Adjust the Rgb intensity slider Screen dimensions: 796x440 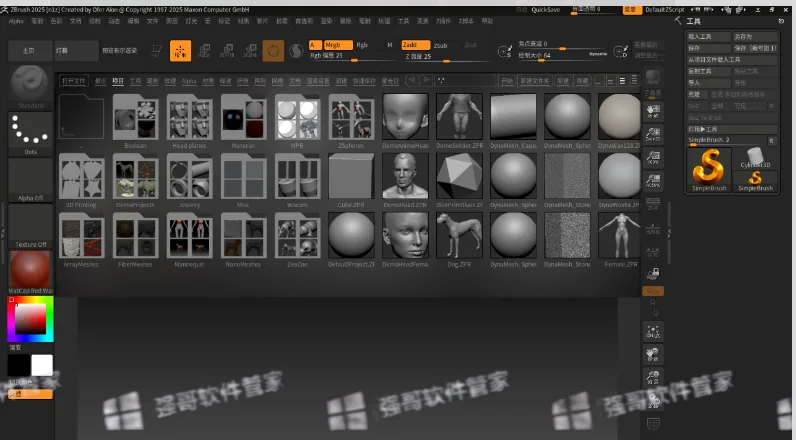coord(353,56)
